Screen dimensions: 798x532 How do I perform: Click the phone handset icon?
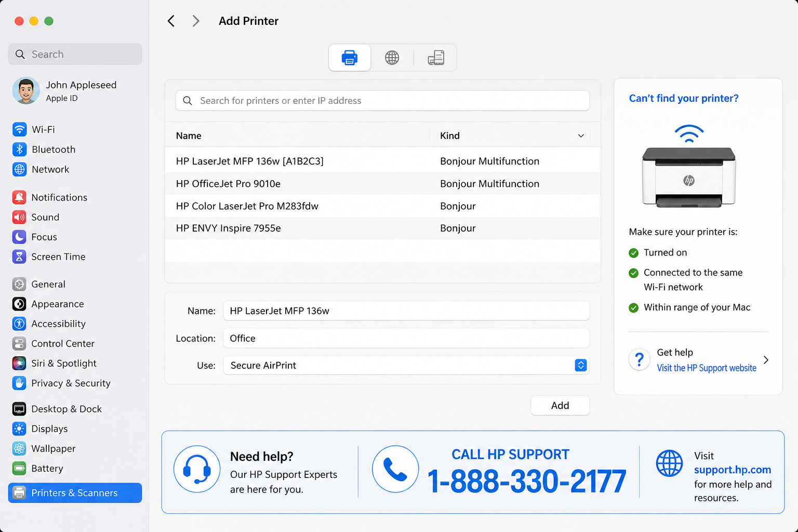(395, 469)
